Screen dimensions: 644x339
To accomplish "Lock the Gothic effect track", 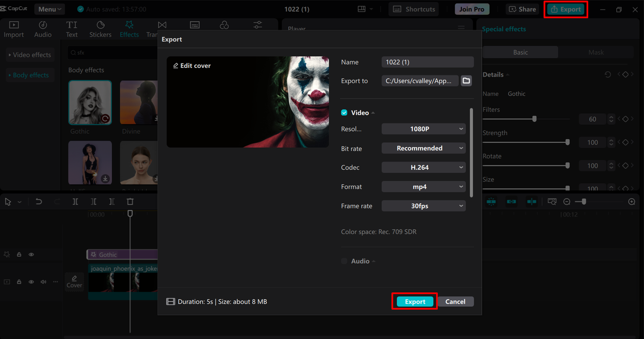I will (19, 255).
